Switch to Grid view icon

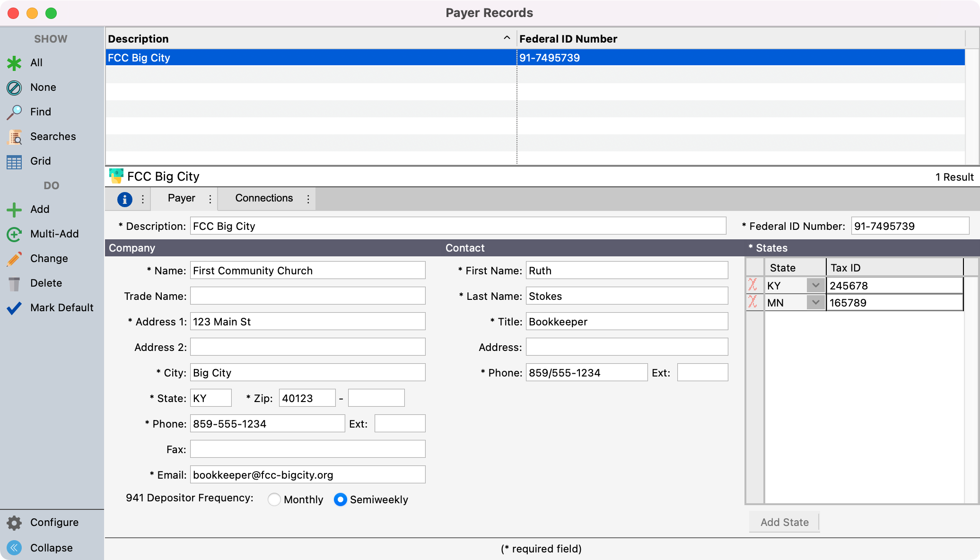[14, 161]
